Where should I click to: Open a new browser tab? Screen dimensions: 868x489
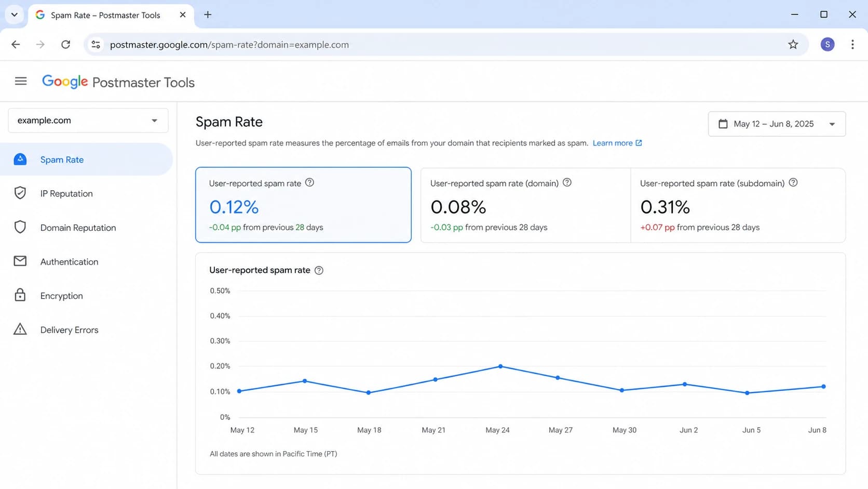(208, 15)
